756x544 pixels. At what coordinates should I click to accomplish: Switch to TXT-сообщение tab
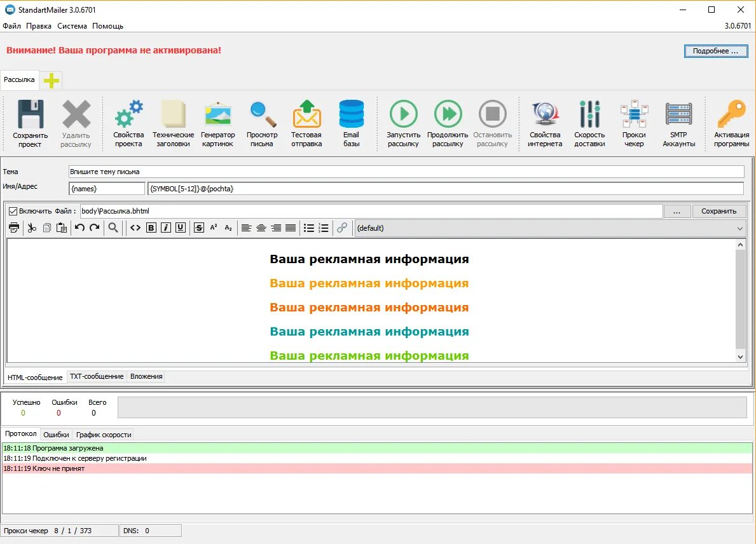(x=97, y=376)
